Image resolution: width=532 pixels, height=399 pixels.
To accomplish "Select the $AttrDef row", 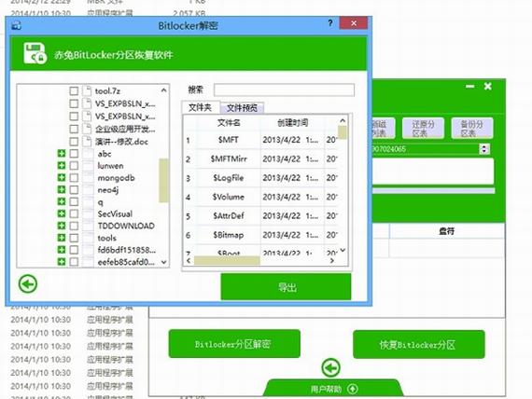I will 261,215.
